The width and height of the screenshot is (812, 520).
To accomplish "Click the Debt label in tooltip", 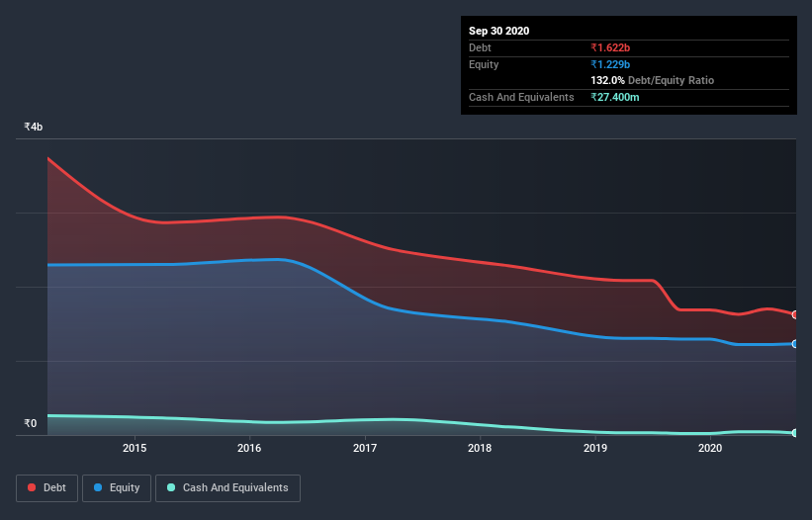I will [x=480, y=47].
